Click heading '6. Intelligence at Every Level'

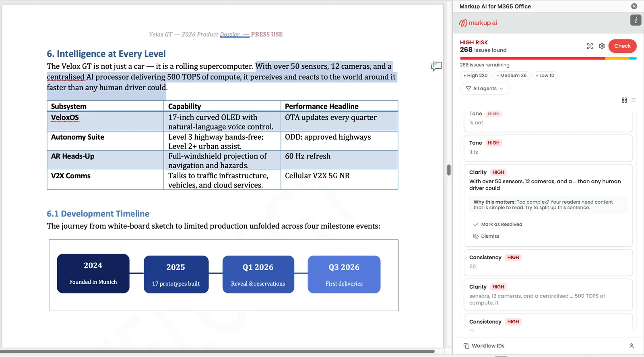point(106,54)
